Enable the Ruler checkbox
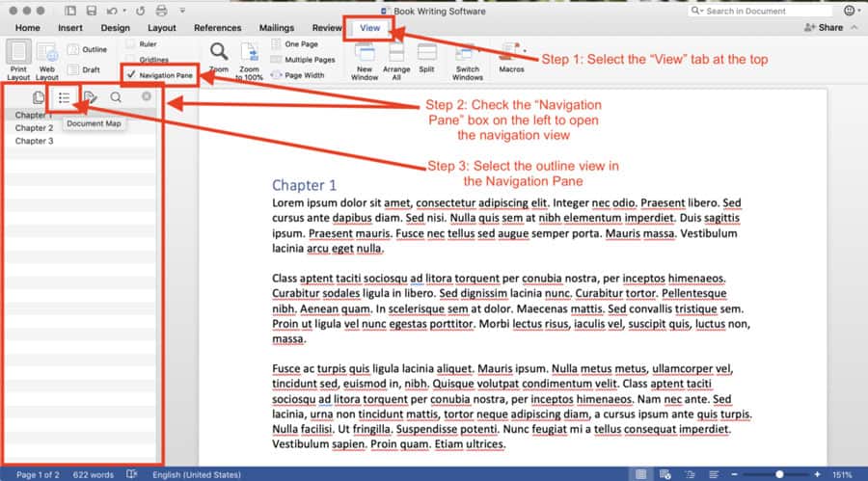The image size is (868, 481). point(130,43)
